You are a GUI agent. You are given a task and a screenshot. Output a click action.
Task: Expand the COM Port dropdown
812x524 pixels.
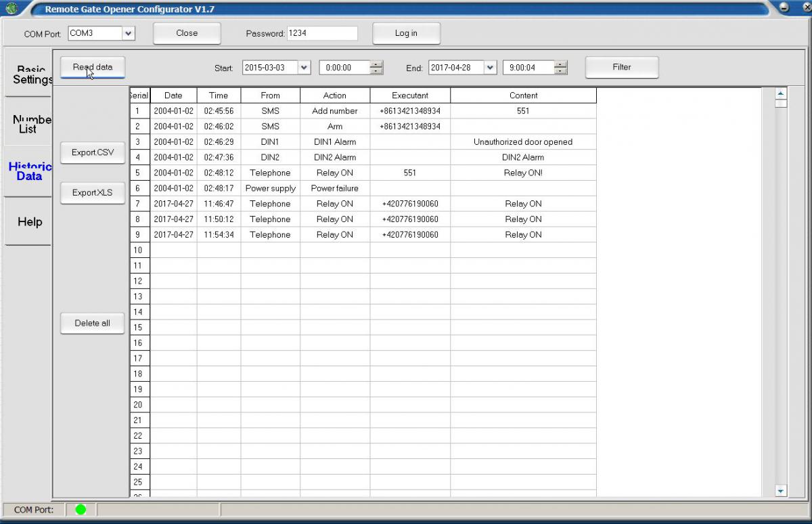pyautogui.click(x=129, y=33)
